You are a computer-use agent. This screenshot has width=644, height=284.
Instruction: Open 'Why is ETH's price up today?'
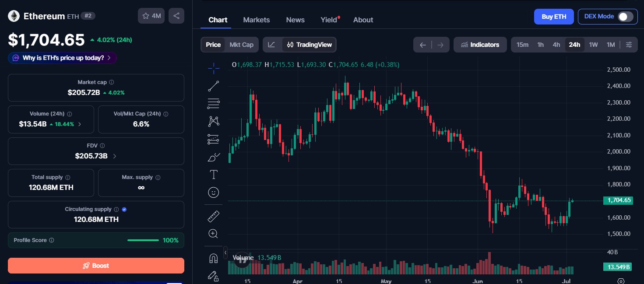pyautogui.click(x=62, y=58)
